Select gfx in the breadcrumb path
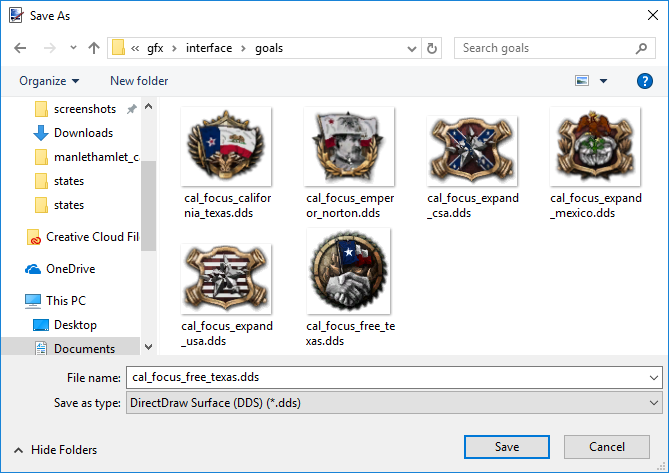 coord(155,48)
